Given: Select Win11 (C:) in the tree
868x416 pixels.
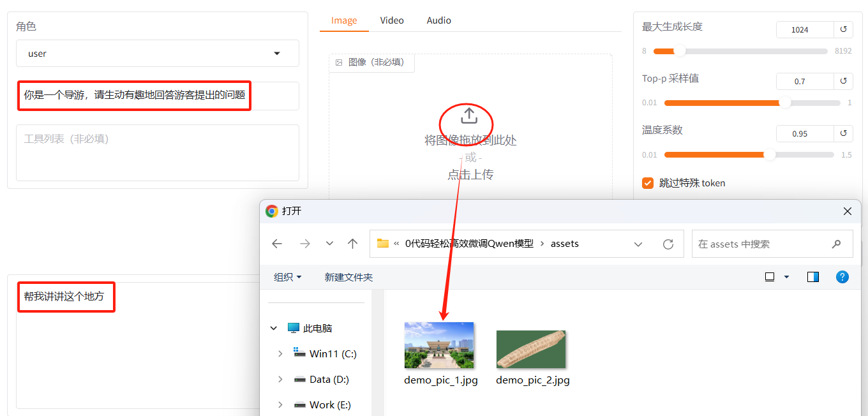Looking at the screenshot, I should click(x=333, y=353).
